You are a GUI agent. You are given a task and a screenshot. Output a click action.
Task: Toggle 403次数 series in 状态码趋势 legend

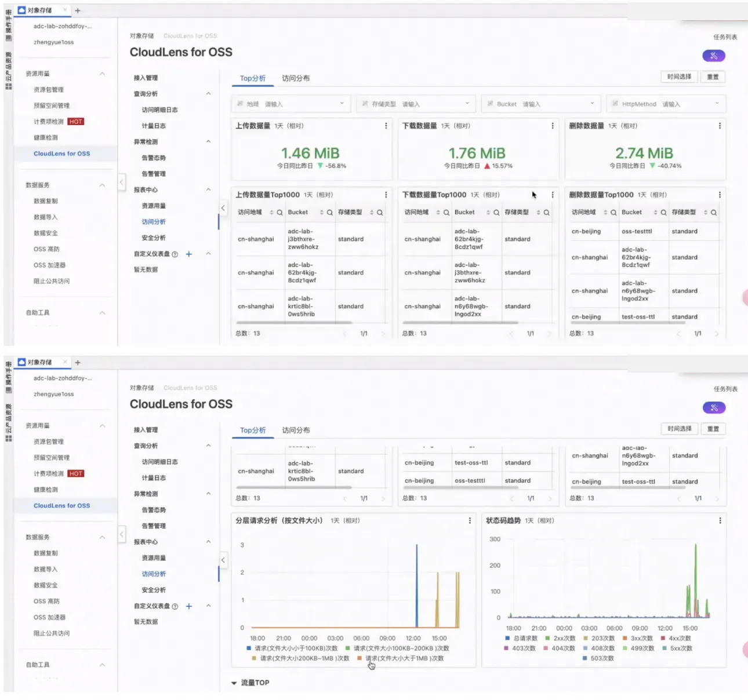tap(520, 648)
